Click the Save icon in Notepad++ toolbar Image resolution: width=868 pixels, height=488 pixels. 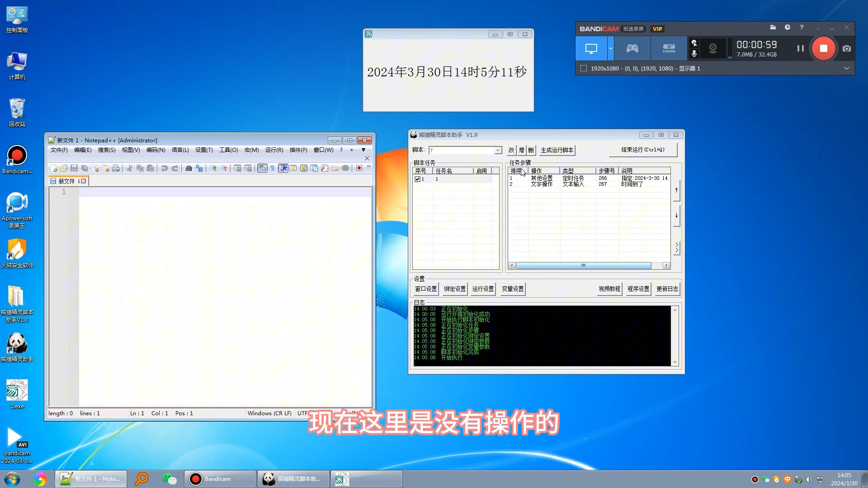74,168
